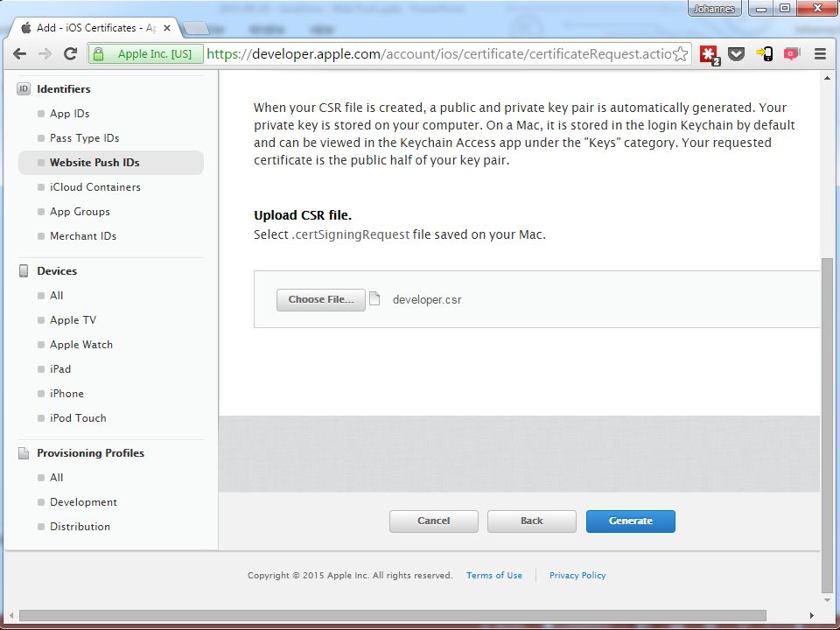Image resolution: width=840 pixels, height=630 pixels.
Task: Click the Cancel button
Action: (434, 521)
